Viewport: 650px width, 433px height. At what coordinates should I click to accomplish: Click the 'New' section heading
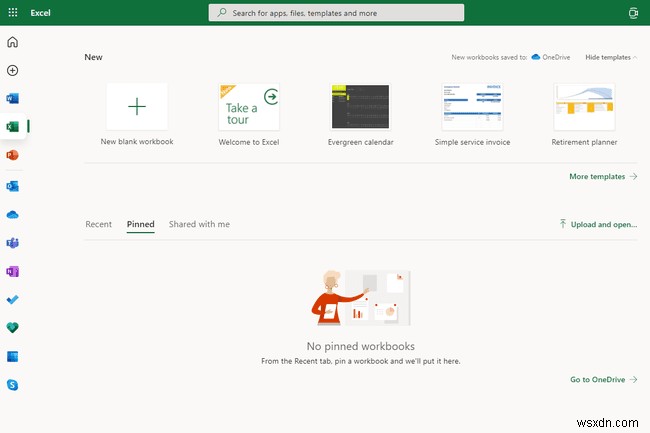93,57
